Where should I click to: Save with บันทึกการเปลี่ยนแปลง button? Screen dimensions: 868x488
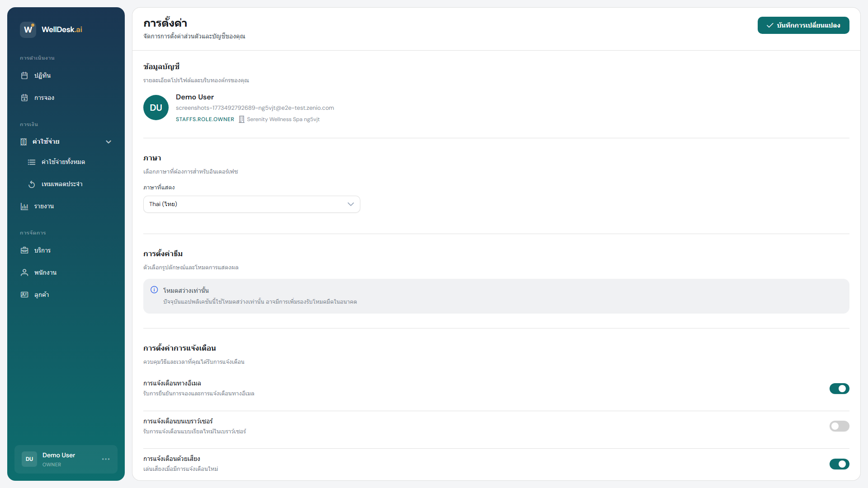pyautogui.click(x=803, y=25)
